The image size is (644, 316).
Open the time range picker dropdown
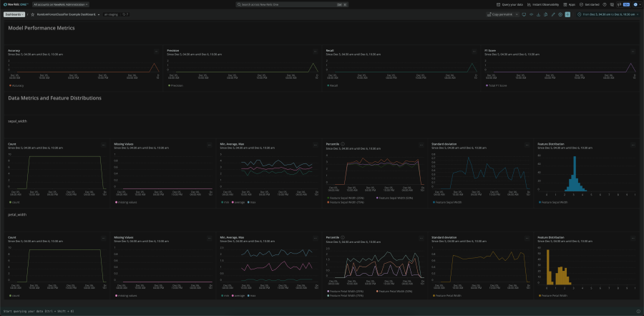[x=608, y=14]
